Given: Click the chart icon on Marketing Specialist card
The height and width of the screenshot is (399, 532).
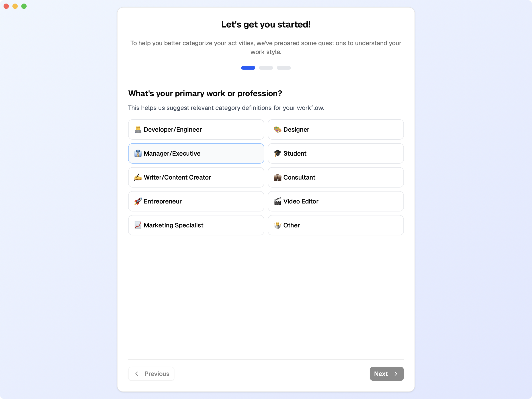Looking at the screenshot, I should [138, 225].
